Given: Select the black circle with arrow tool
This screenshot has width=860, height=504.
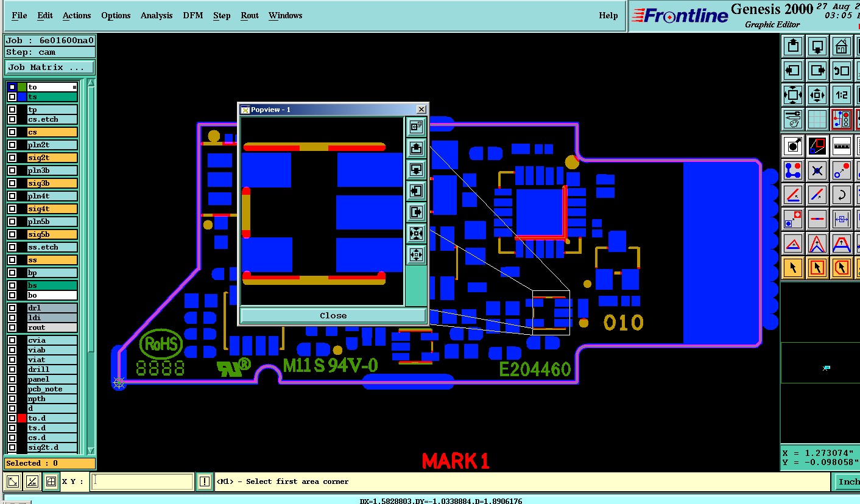Looking at the screenshot, I should point(793,146).
